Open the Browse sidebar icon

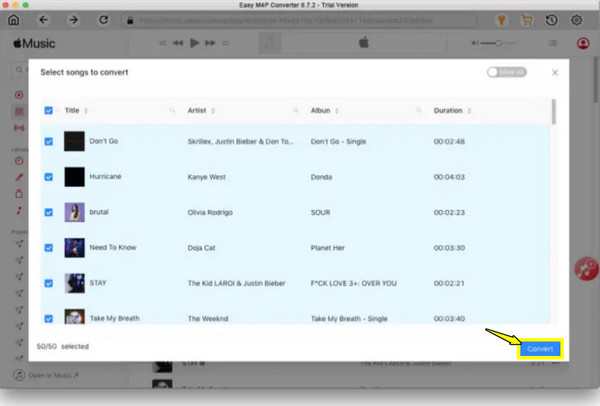pyautogui.click(x=19, y=111)
